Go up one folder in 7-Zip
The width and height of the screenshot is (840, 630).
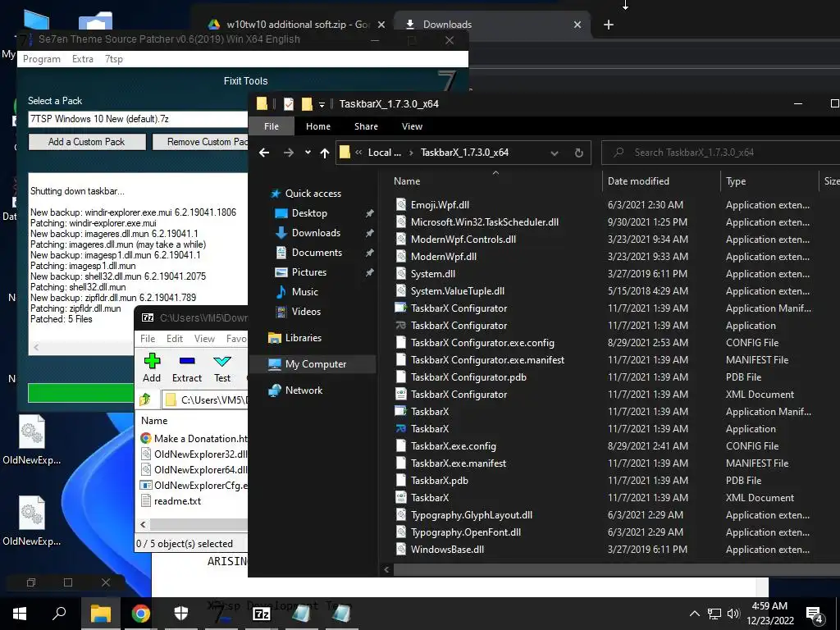tap(145, 399)
